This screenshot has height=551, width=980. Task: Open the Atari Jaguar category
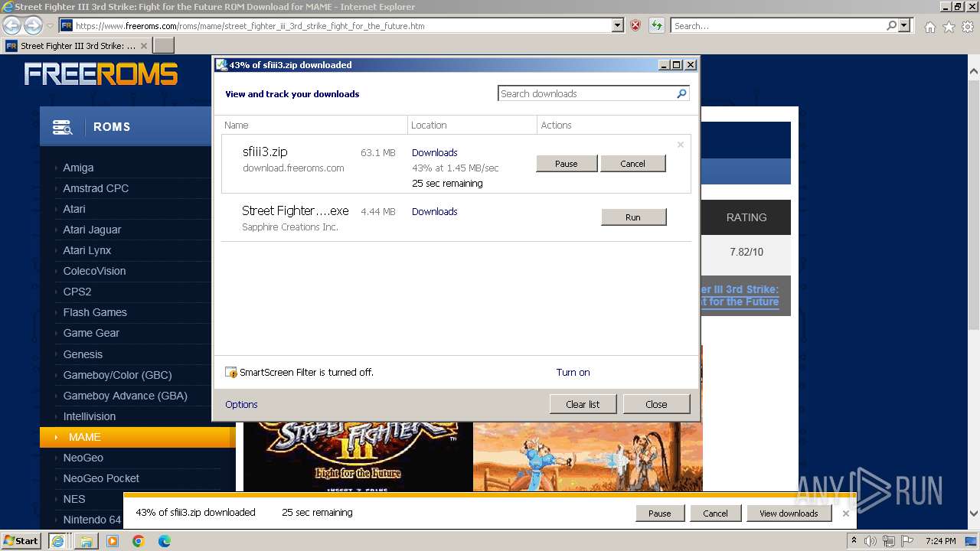pos(92,230)
